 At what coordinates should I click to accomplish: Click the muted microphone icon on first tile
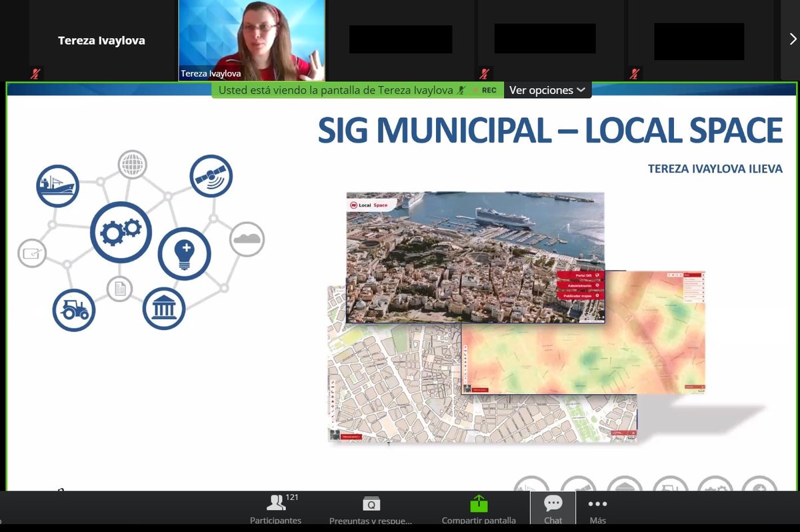tap(36, 73)
